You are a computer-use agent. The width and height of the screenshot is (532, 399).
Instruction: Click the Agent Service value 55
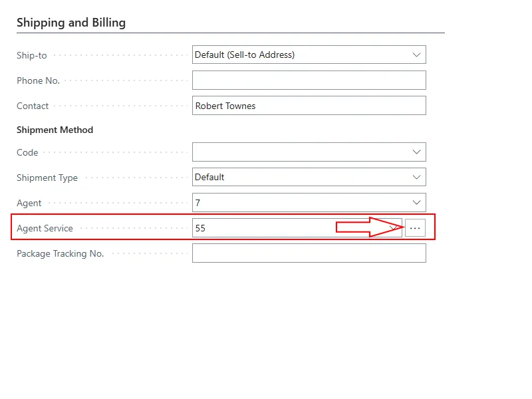(x=201, y=228)
